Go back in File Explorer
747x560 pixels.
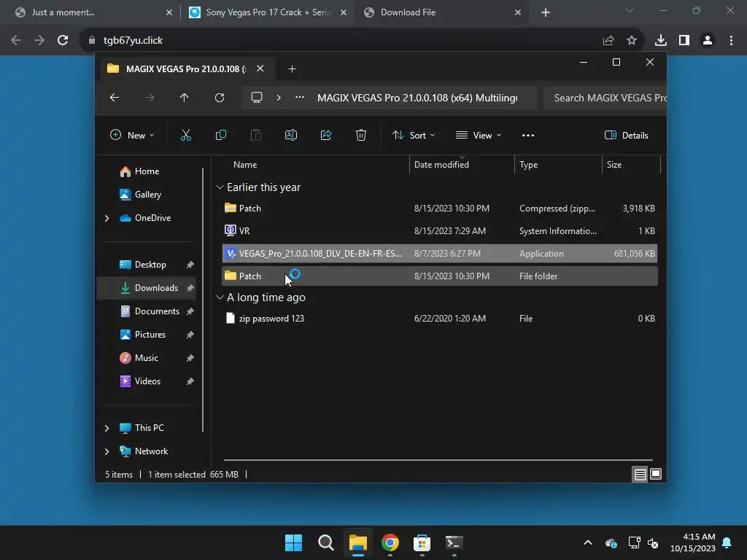pyautogui.click(x=115, y=98)
